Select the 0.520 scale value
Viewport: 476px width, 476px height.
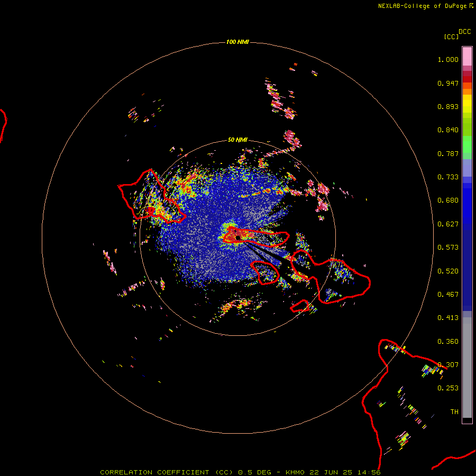point(448,271)
